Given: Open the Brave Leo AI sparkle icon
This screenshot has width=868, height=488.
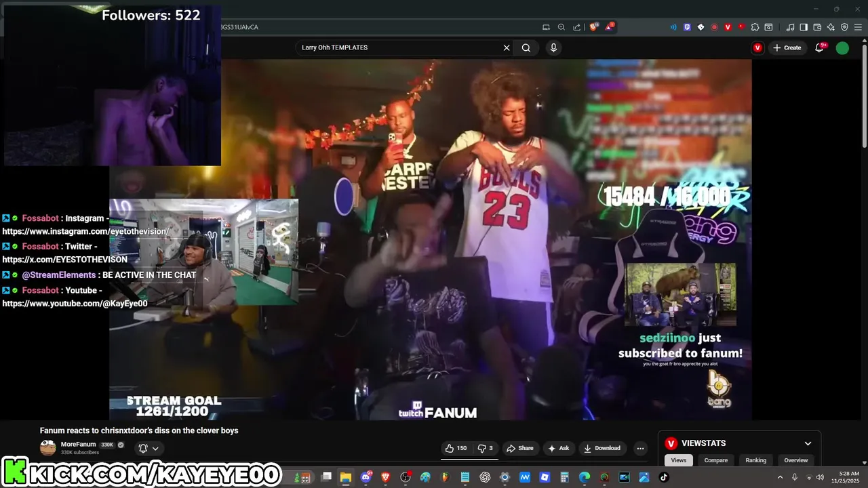Looking at the screenshot, I should (830, 27).
